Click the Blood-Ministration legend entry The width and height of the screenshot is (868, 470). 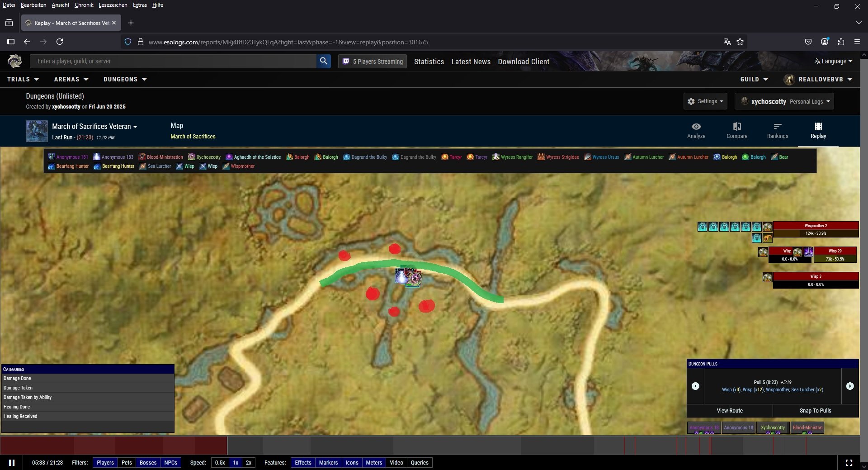160,157
